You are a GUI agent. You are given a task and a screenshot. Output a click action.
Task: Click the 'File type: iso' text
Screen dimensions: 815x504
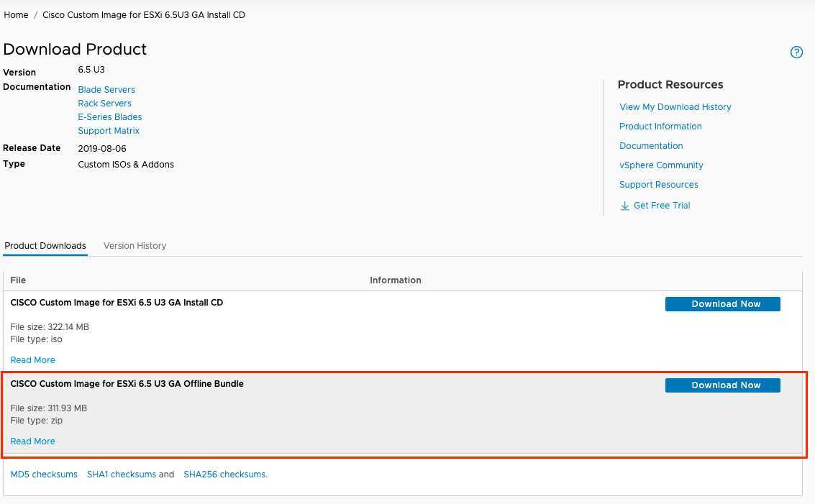point(37,339)
